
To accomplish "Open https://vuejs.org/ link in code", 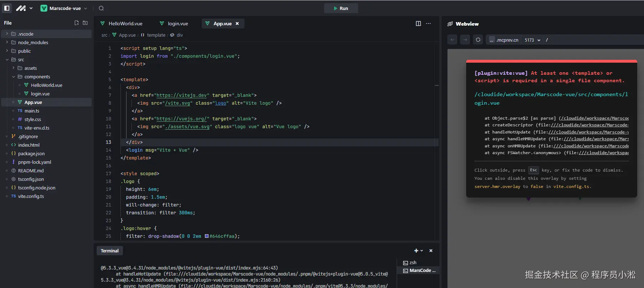I will (181, 119).
